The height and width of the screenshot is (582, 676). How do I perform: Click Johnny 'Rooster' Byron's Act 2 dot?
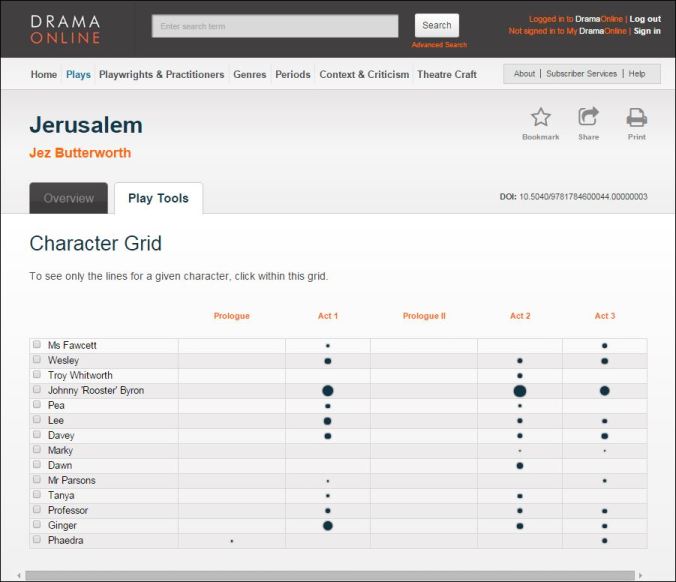[x=520, y=391]
